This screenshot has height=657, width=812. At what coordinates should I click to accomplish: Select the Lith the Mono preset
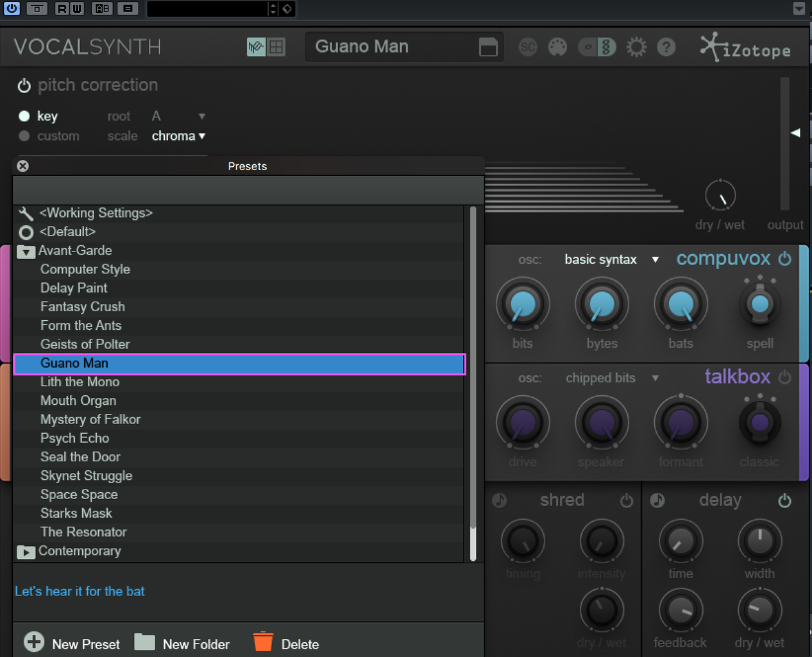point(238,382)
